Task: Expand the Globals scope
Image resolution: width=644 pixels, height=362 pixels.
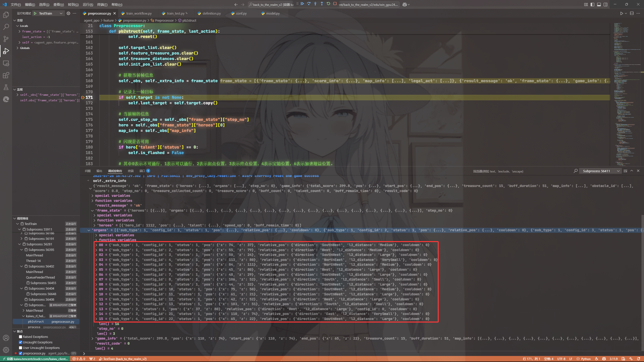Action: click(17, 48)
